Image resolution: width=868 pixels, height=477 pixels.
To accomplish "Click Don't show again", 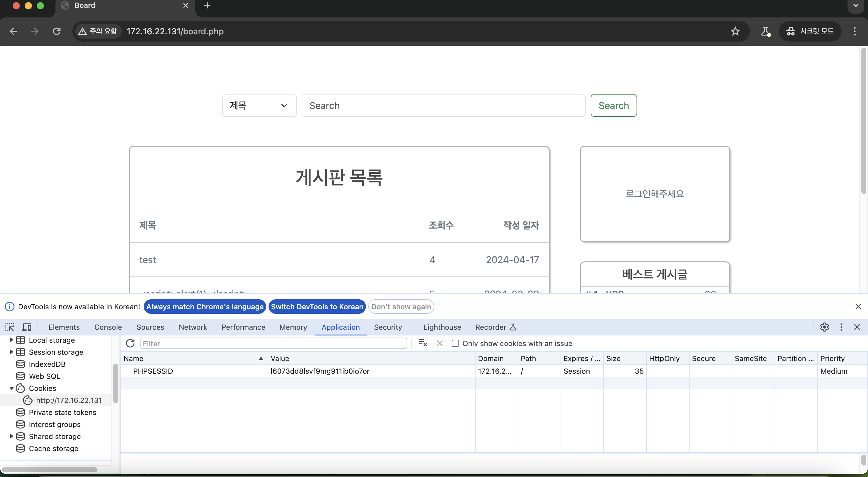I will click(x=401, y=307).
